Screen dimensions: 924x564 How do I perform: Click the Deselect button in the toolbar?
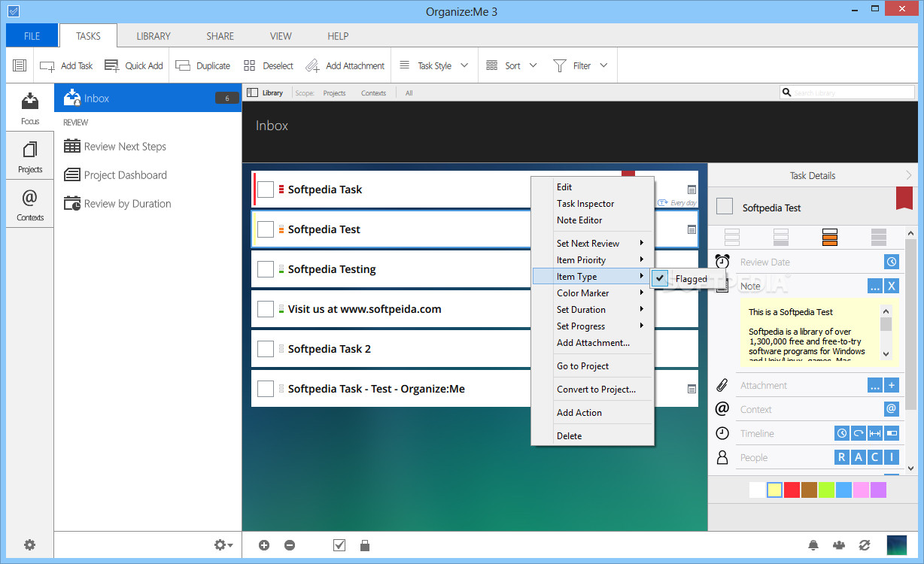(268, 65)
